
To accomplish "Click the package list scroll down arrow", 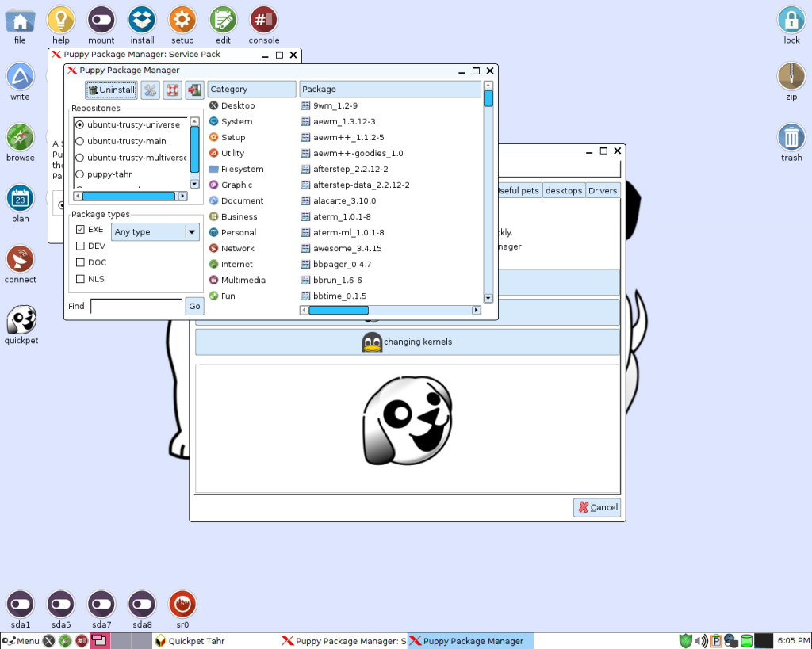I will pyautogui.click(x=488, y=298).
